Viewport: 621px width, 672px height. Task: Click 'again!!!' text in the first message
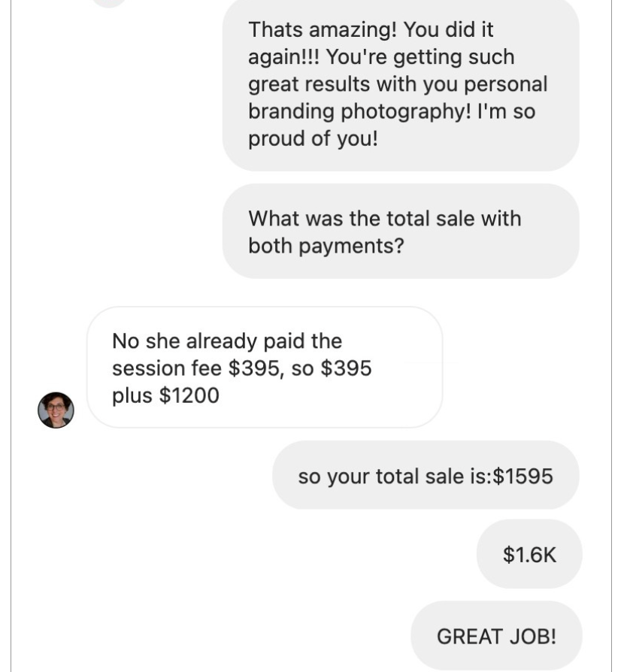pos(279,57)
